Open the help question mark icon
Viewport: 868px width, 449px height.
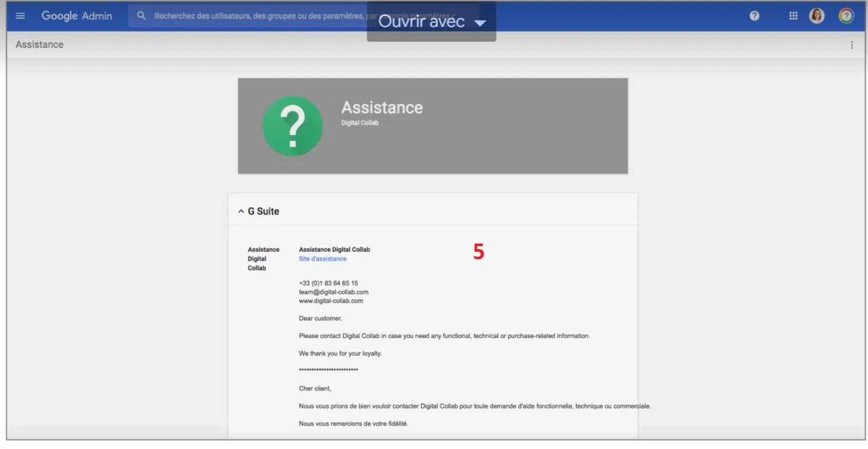(754, 16)
